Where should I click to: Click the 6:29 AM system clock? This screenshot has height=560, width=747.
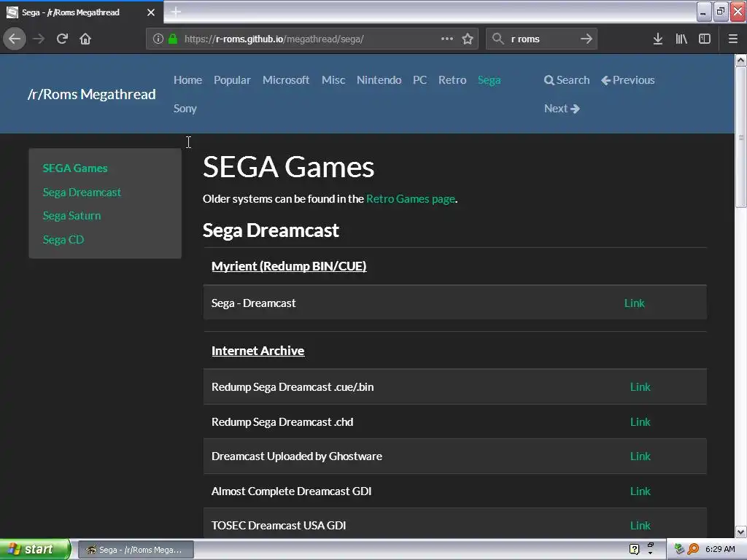(720, 549)
